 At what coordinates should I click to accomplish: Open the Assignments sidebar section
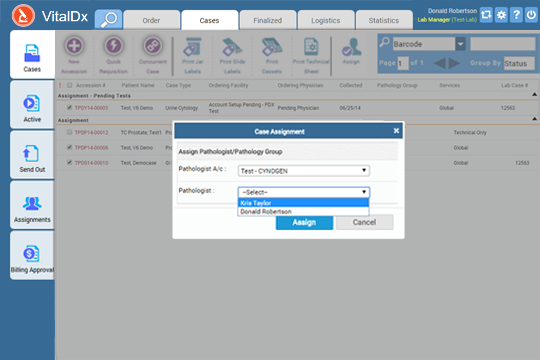pyautogui.click(x=32, y=205)
